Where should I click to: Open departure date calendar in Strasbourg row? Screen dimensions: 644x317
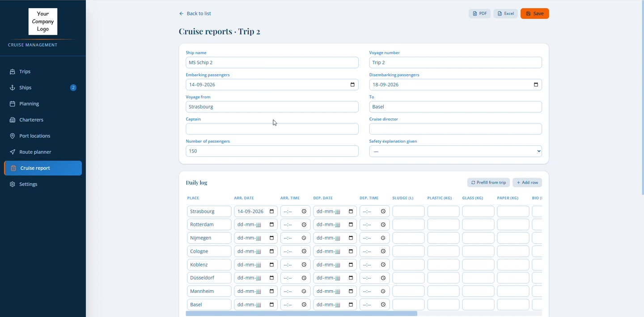pos(351,211)
